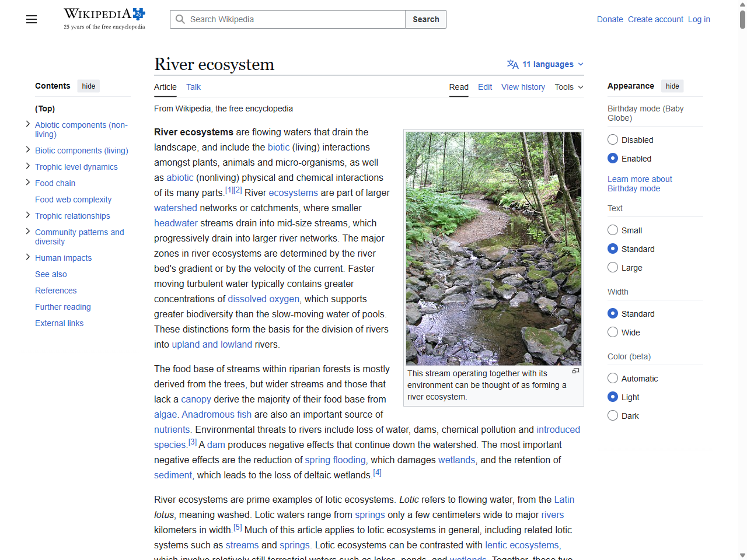Click the Wikipedia 25 years logo

[x=104, y=19]
